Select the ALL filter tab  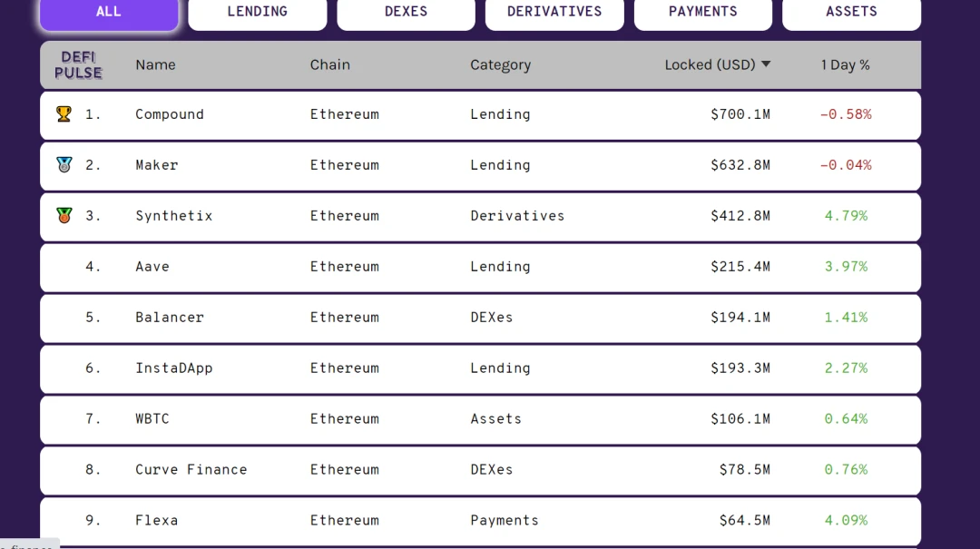(109, 12)
